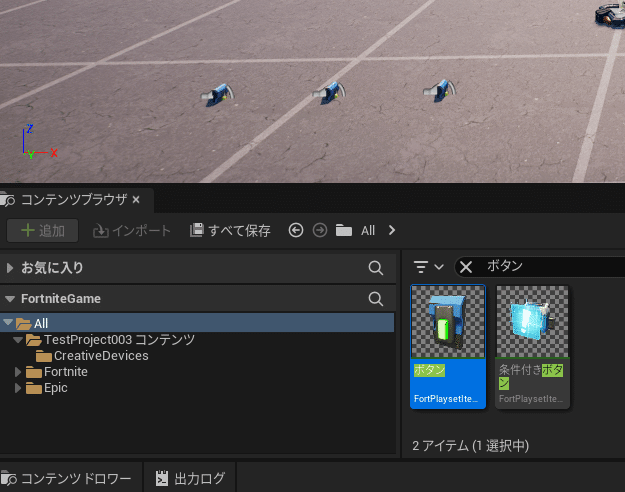This screenshot has height=492, width=625.
Task: Click the 追加 (Add) button
Action: pyautogui.click(x=43, y=230)
